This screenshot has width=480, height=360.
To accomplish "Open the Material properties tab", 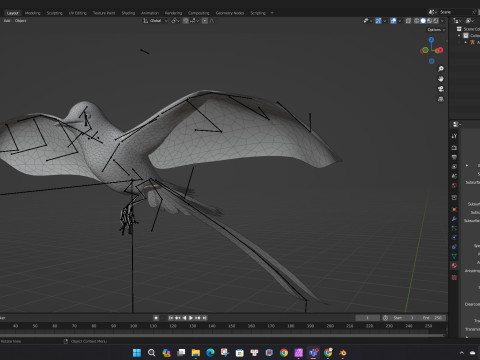I will pos(454,266).
